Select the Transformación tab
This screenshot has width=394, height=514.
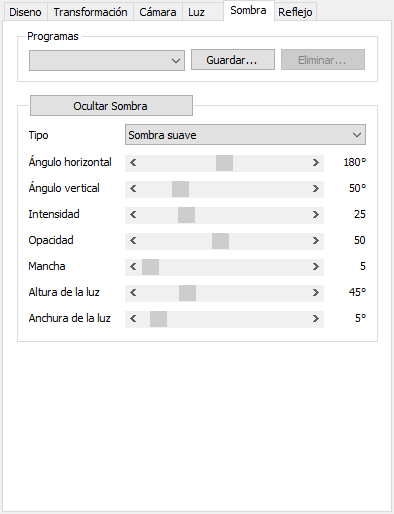pyautogui.click(x=90, y=12)
